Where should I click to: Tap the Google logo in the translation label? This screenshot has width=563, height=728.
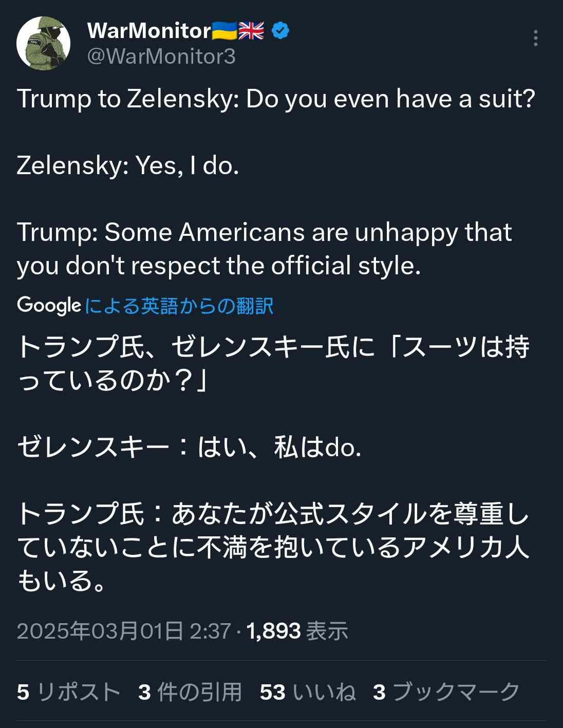pyautogui.click(x=49, y=305)
